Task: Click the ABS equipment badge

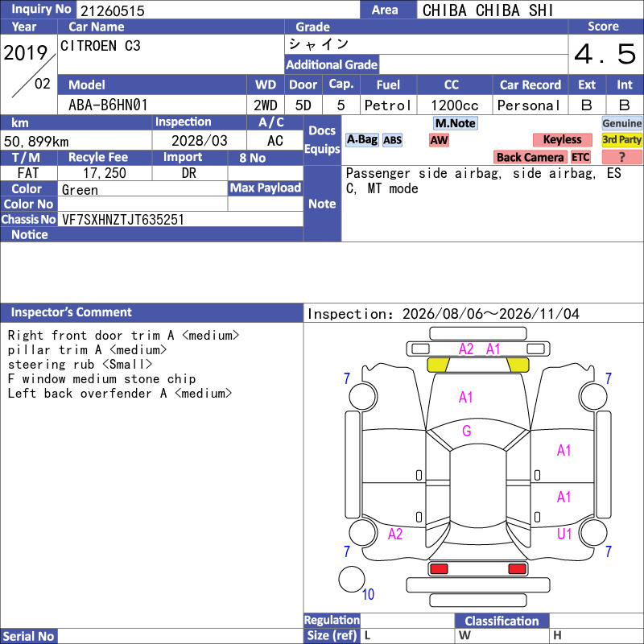Action: (392, 140)
